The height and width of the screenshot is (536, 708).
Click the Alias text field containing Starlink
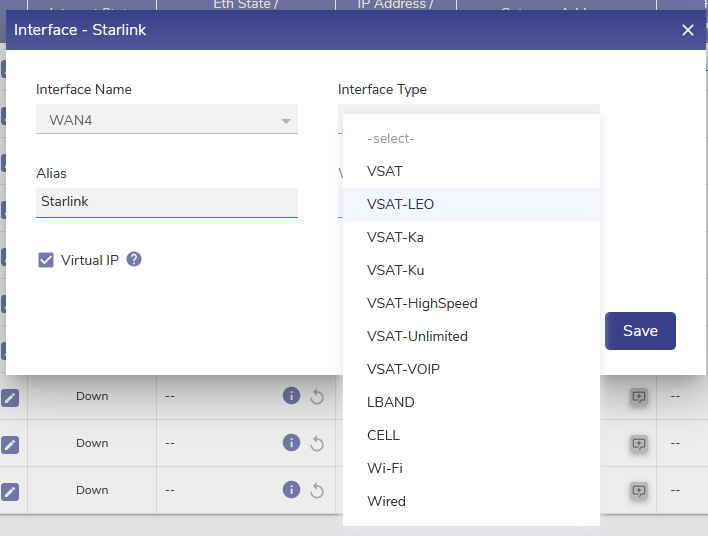pos(166,202)
